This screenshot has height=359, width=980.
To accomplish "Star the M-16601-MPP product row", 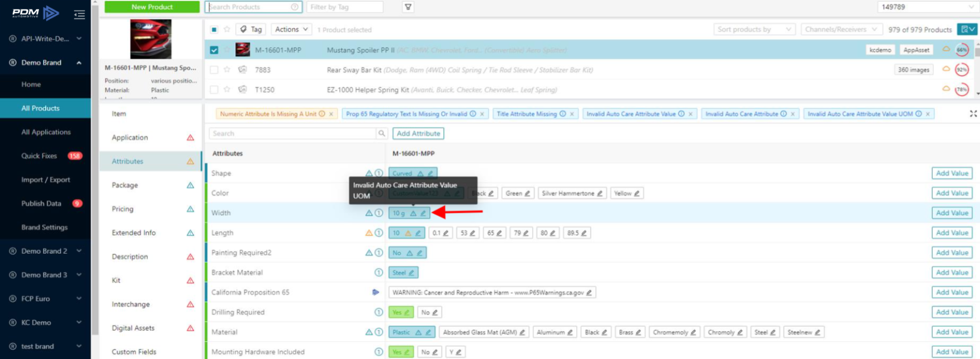I will click(x=227, y=50).
